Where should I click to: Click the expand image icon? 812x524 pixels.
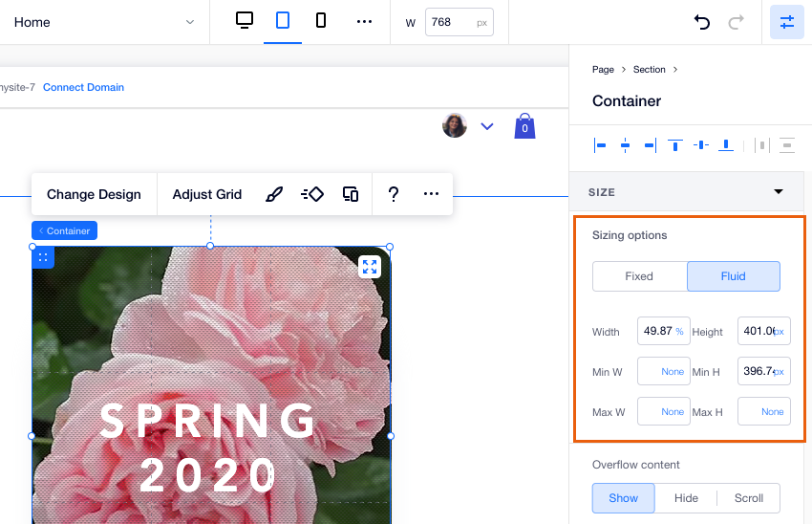coord(370,267)
